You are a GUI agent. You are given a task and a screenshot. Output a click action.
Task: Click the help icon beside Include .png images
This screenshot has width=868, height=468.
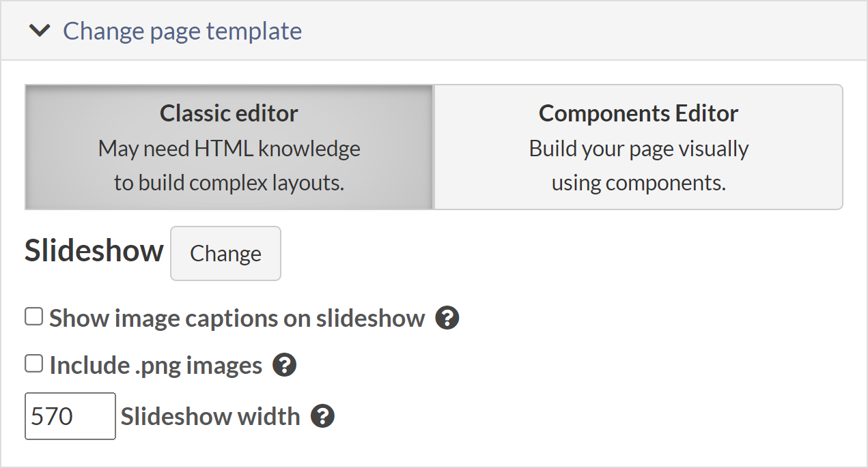[x=284, y=365]
